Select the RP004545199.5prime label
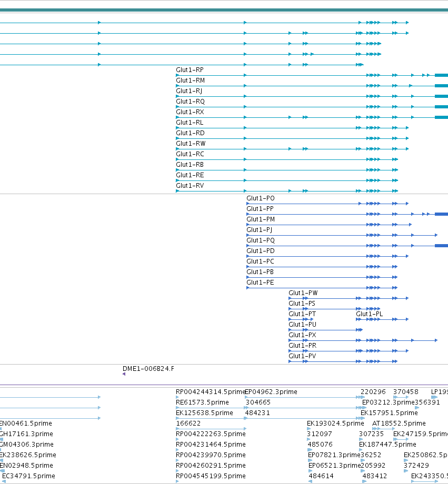 pos(211,476)
